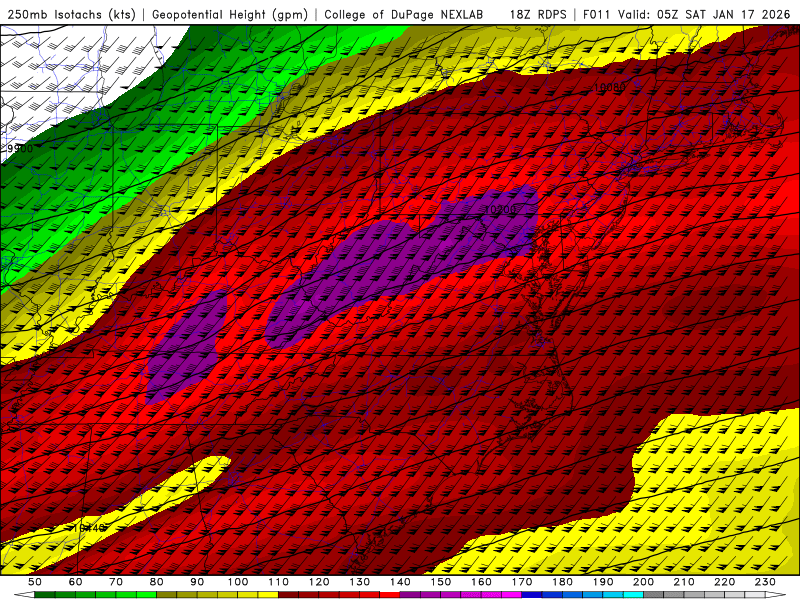Click the 200 value on the color scale
The height and width of the screenshot is (600, 800).
tap(644, 582)
